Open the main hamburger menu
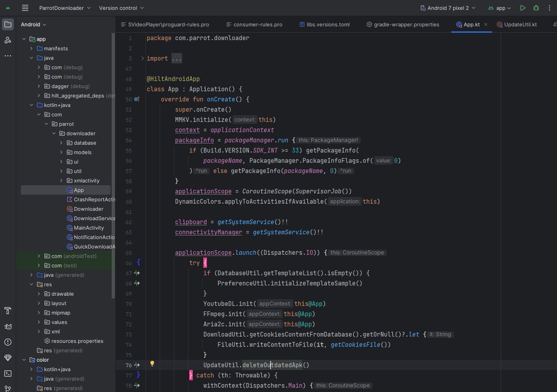557x392 pixels. coord(25,7)
